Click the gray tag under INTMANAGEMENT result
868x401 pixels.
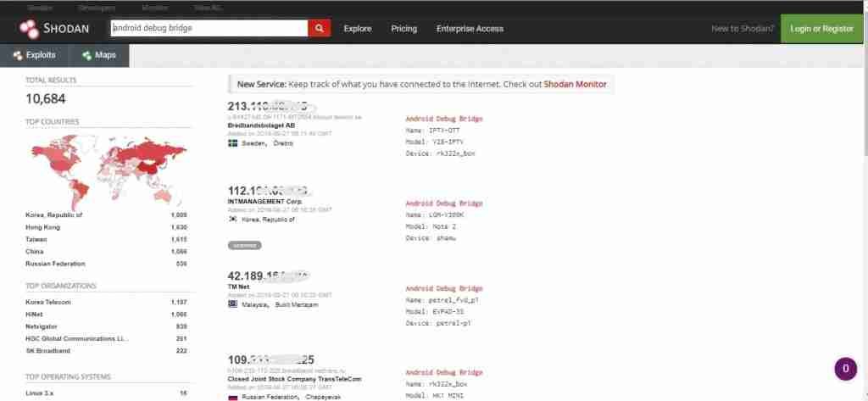(245, 245)
